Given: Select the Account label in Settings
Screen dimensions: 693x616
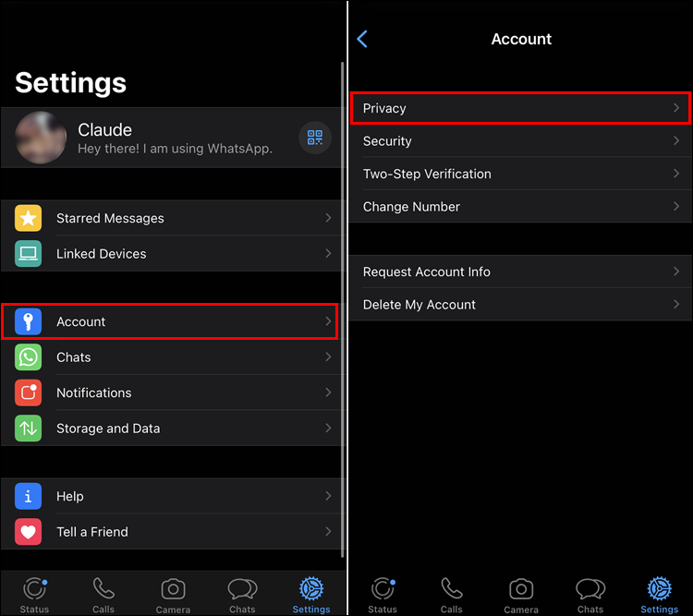Looking at the screenshot, I should (x=81, y=321).
